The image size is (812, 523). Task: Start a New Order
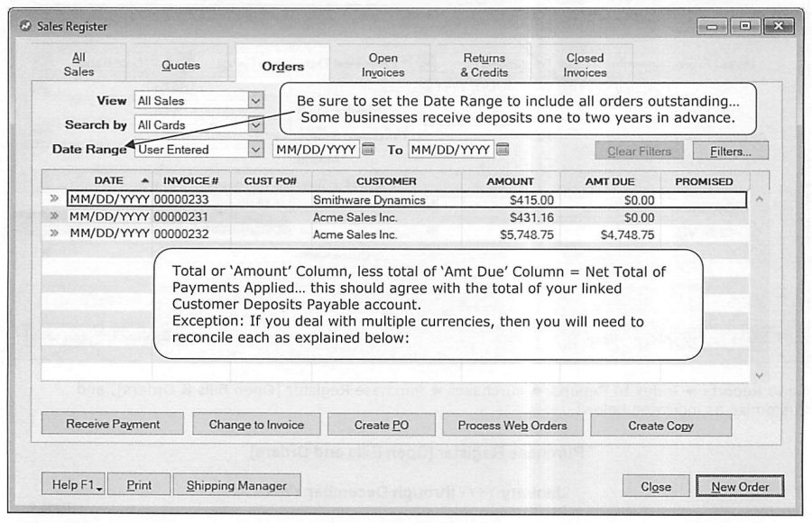click(x=740, y=487)
